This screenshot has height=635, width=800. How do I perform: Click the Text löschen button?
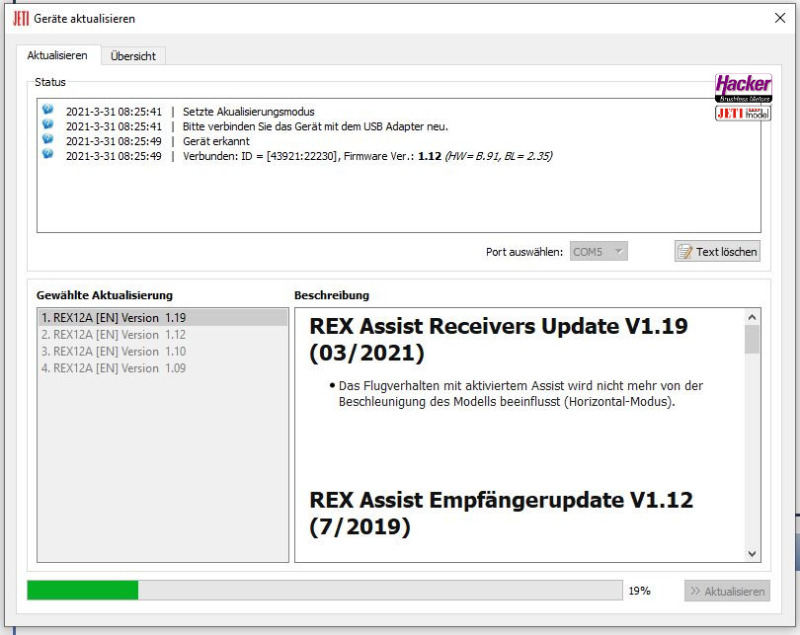pyautogui.click(x=717, y=251)
